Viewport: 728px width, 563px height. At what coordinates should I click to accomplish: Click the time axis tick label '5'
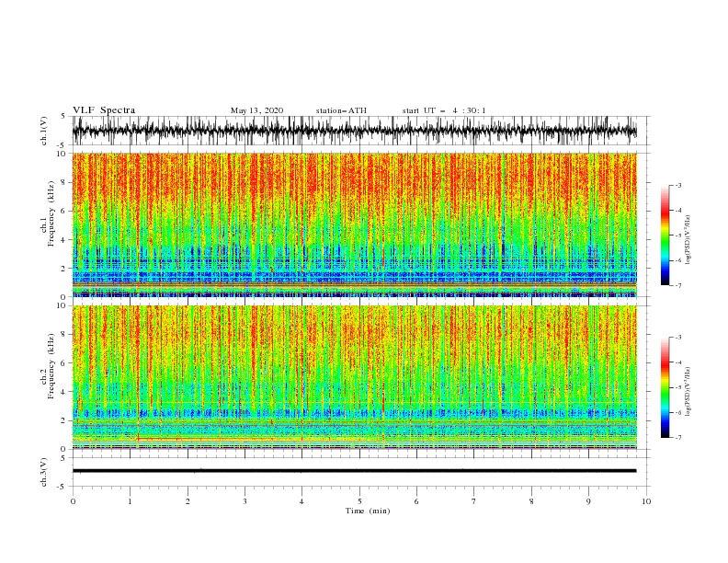359,501
